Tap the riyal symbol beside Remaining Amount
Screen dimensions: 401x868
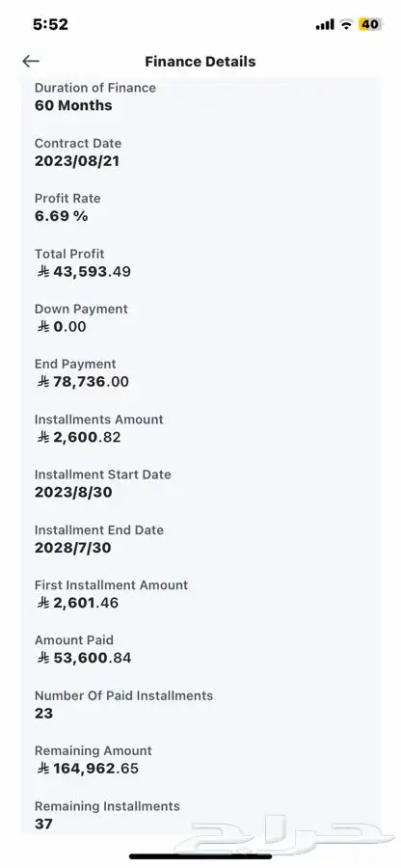click(x=43, y=769)
